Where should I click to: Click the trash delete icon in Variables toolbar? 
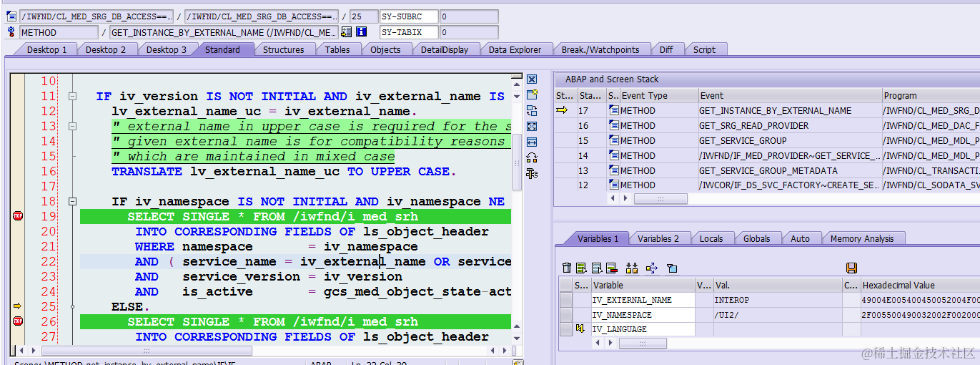click(x=567, y=268)
